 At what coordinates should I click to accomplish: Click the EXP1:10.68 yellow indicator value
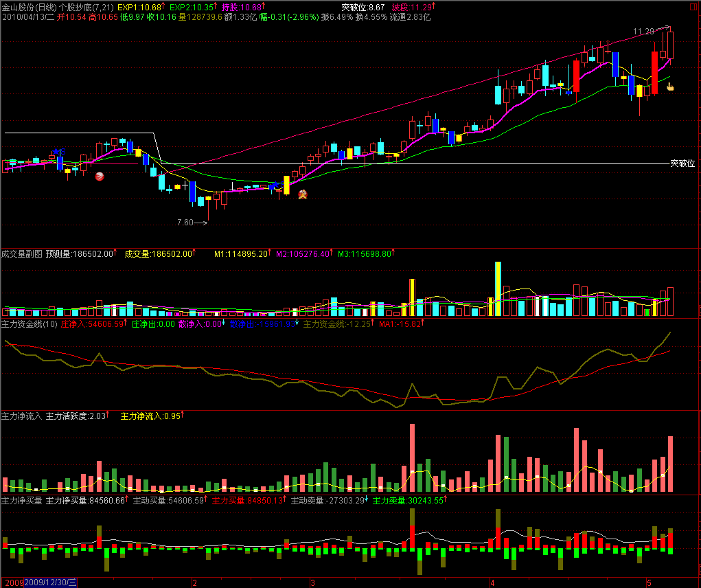click(x=140, y=6)
